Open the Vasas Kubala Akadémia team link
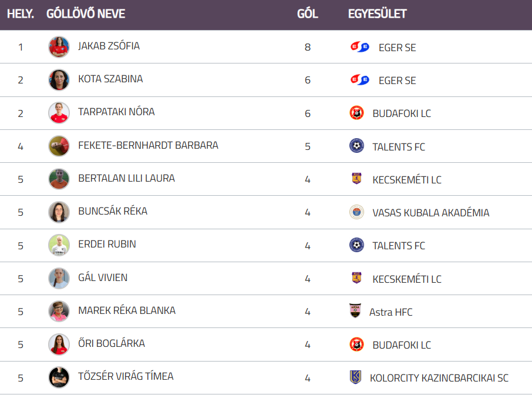 (x=430, y=213)
